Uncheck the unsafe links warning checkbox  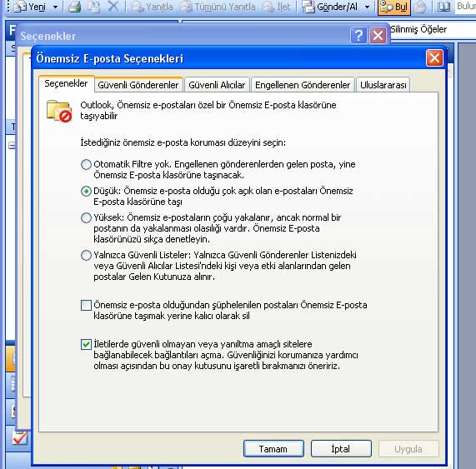click(x=86, y=344)
